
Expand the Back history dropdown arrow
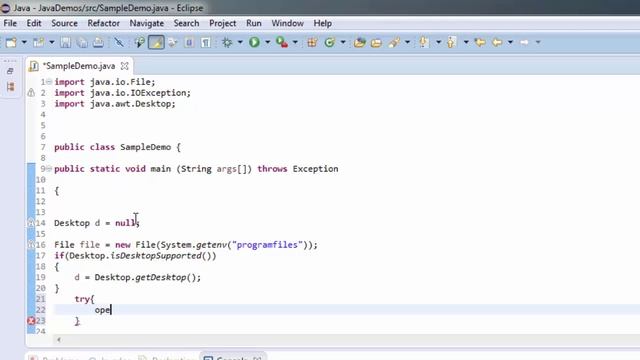[x=510, y=42]
